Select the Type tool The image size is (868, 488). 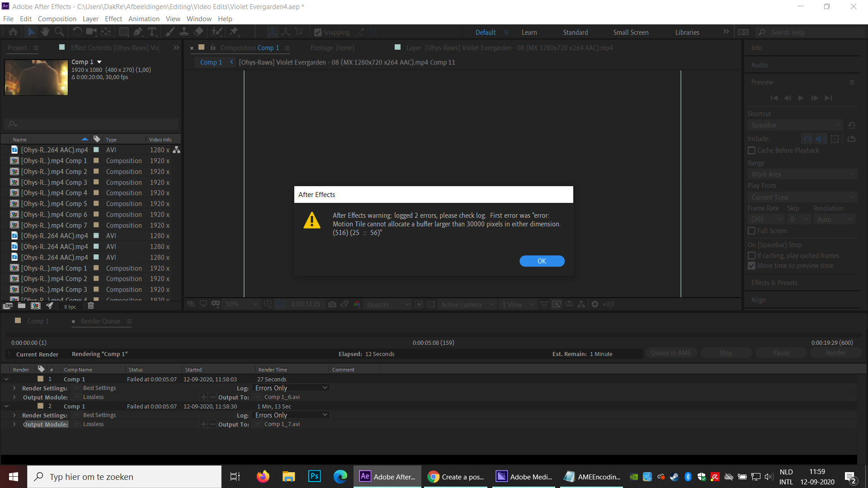(x=152, y=32)
